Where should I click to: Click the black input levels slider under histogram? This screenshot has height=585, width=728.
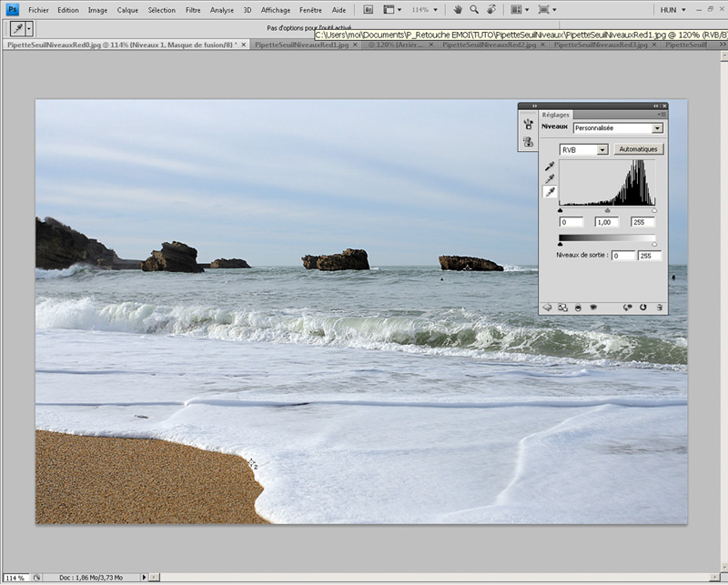point(561,210)
